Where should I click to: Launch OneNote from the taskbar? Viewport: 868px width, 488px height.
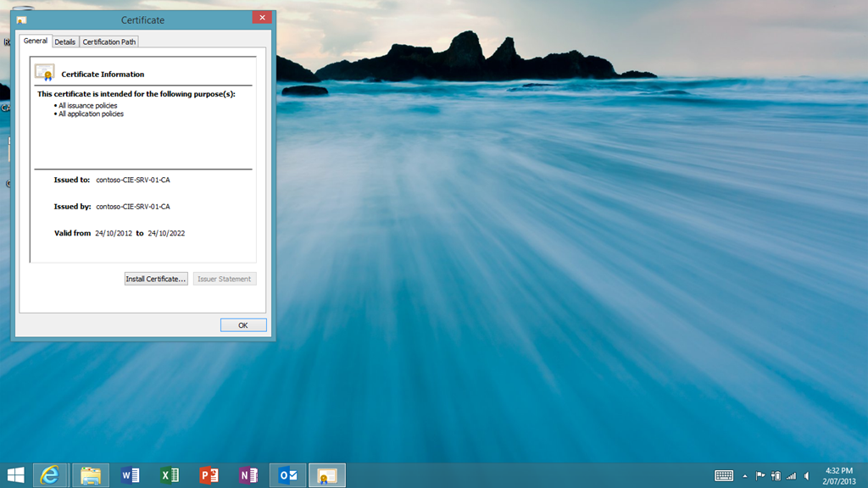point(248,475)
